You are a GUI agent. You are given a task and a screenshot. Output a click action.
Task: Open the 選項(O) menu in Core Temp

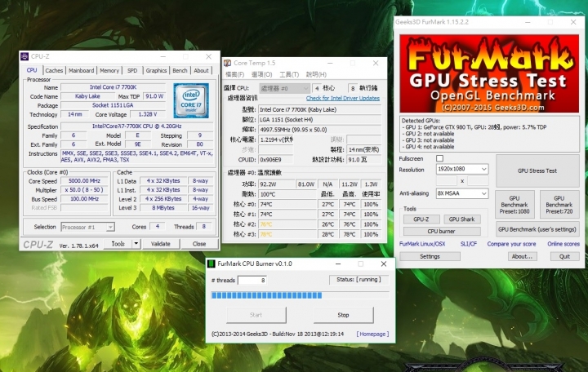(262, 74)
